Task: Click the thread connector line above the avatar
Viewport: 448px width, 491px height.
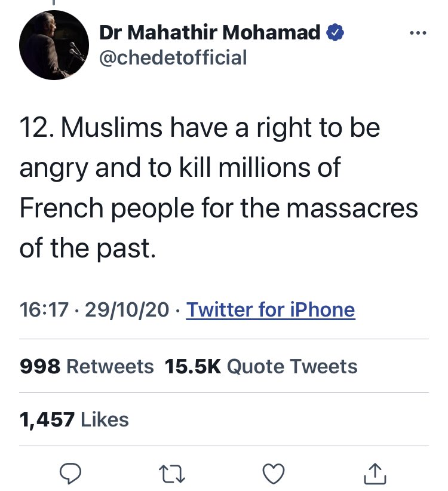Action: (53, 4)
